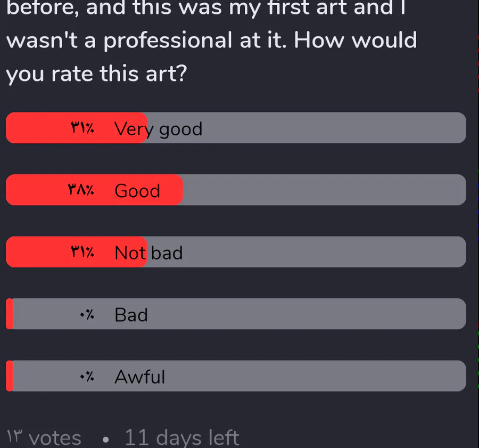Select the "Very good" poll option
The height and width of the screenshot is (448, 479).
pos(236,128)
